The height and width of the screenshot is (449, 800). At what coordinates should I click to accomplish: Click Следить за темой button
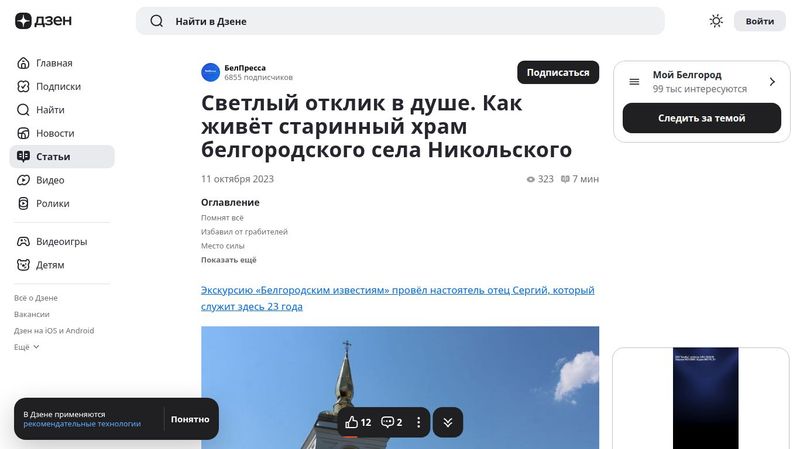coord(701,118)
